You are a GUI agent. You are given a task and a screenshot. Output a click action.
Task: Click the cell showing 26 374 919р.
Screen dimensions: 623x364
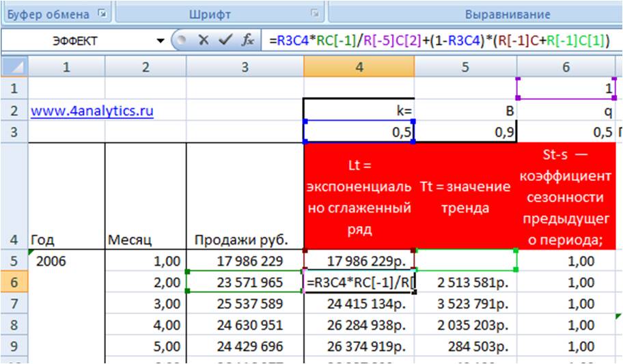pos(359,346)
